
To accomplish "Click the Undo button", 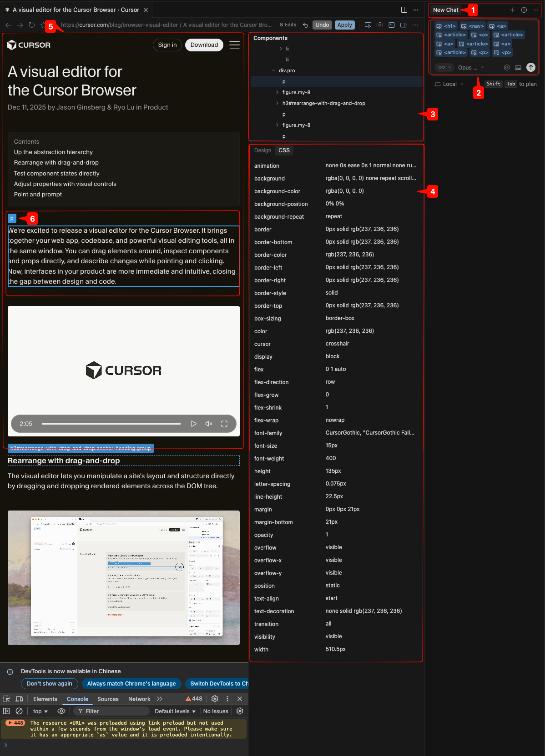I will point(322,25).
